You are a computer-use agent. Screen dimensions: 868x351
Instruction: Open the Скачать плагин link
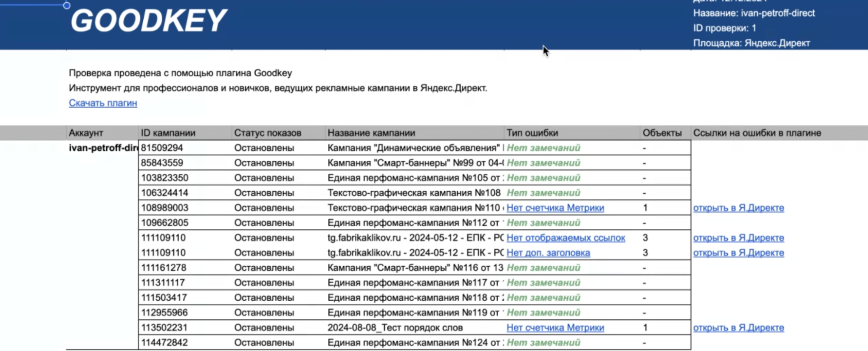pyautogui.click(x=103, y=103)
